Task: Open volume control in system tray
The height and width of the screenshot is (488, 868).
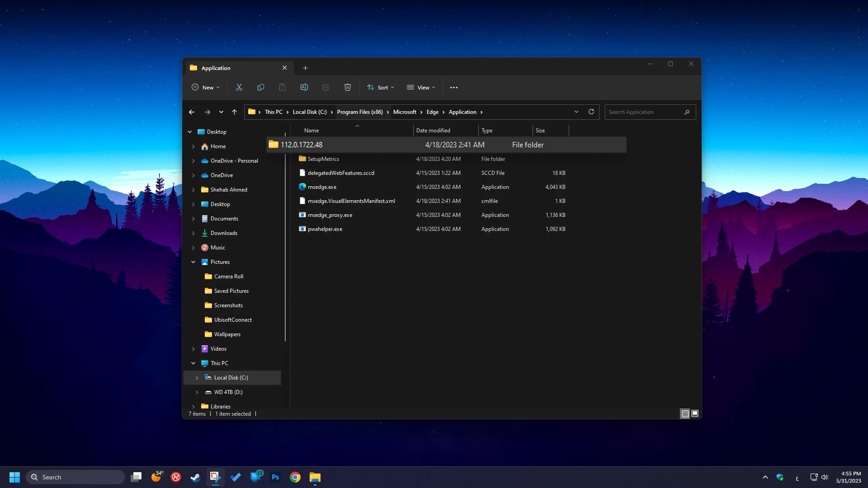Action: (825, 477)
